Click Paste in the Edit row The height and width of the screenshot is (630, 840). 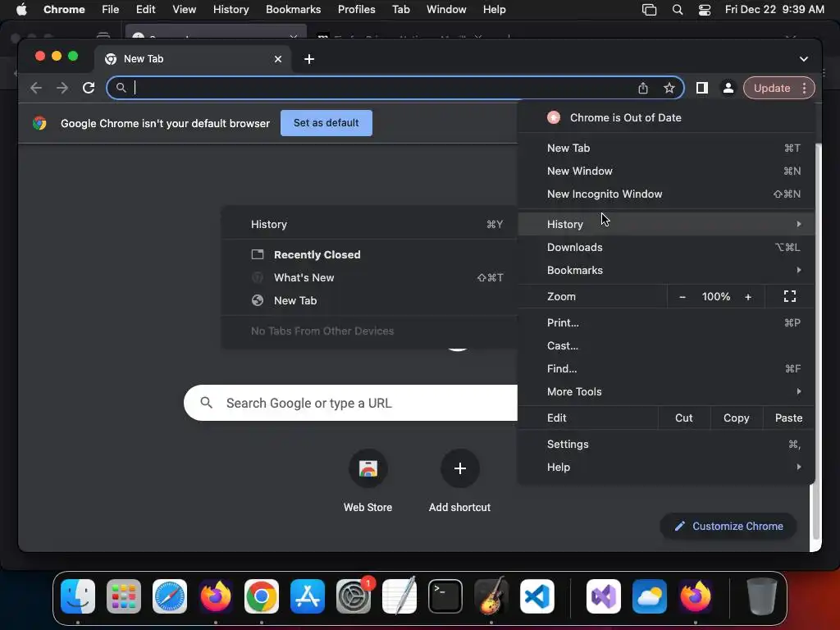(x=788, y=418)
